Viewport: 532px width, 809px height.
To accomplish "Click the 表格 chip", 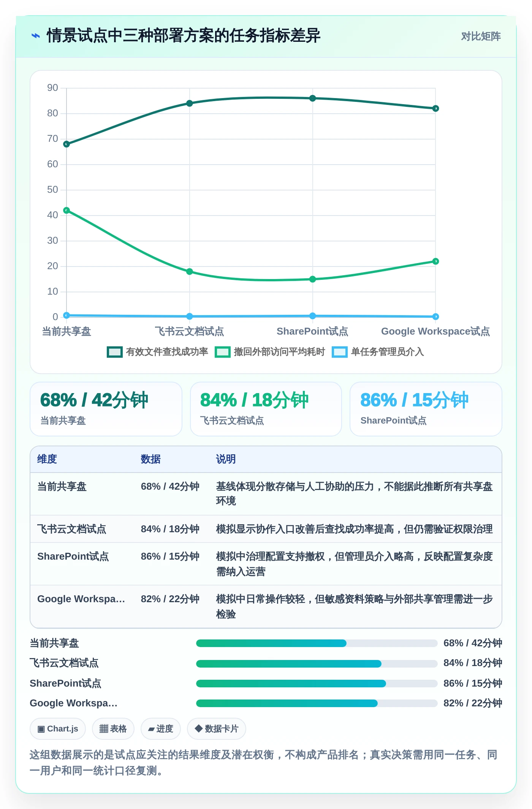I will tap(113, 729).
